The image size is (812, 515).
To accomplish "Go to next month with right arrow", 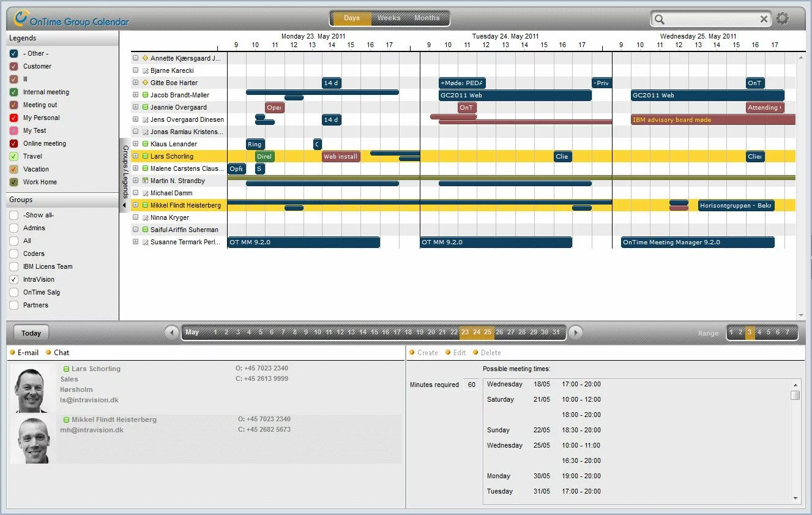I will (x=575, y=333).
